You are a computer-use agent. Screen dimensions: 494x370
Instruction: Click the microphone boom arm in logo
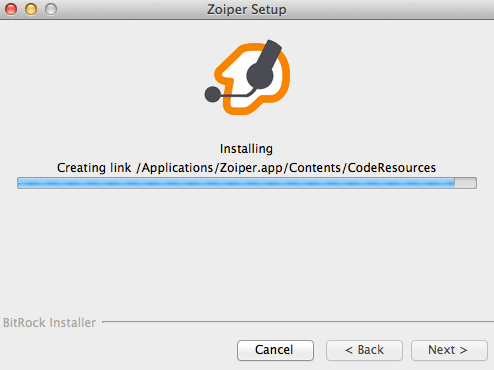tap(237, 94)
